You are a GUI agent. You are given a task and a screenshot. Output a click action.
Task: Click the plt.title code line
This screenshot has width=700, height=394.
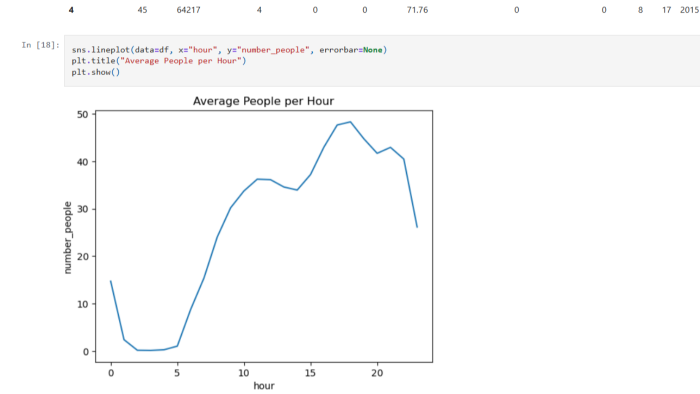tap(159, 61)
